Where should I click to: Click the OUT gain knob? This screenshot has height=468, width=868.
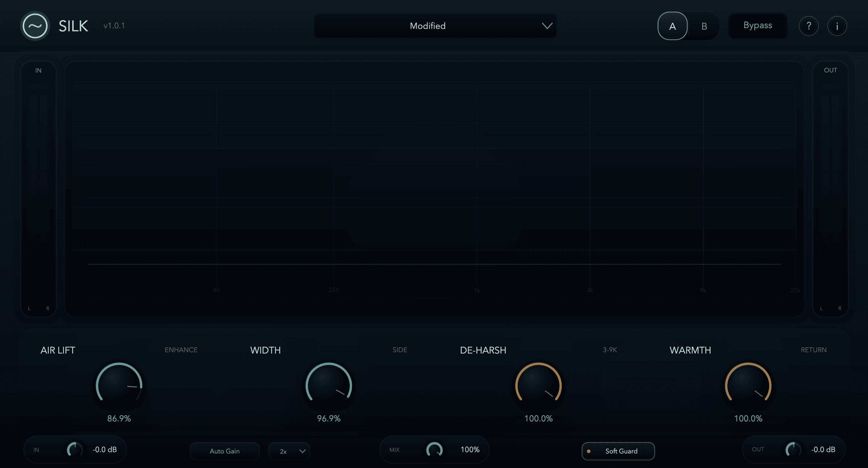(x=793, y=449)
